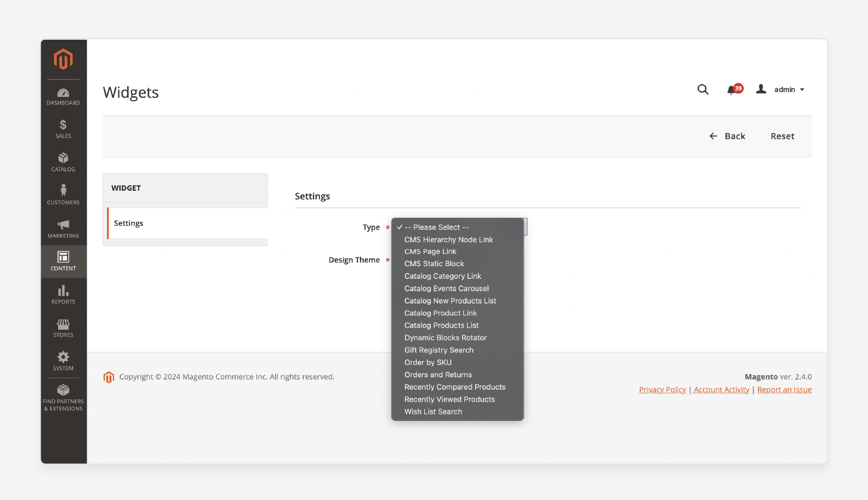This screenshot has height=500, width=868.
Task: Select Dynamic Blocks Rotator option
Action: [x=457, y=338]
